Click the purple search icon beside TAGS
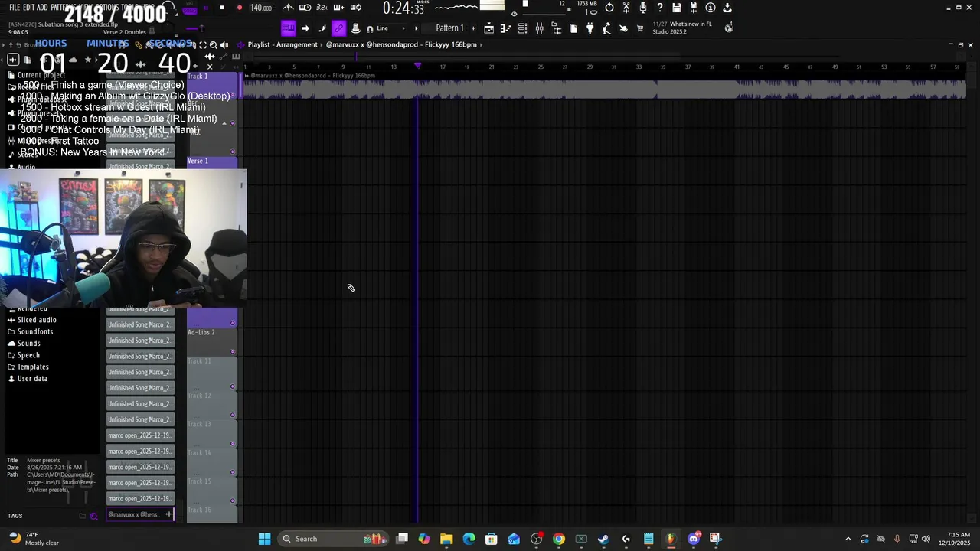980x551 pixels. pos(94,516)
